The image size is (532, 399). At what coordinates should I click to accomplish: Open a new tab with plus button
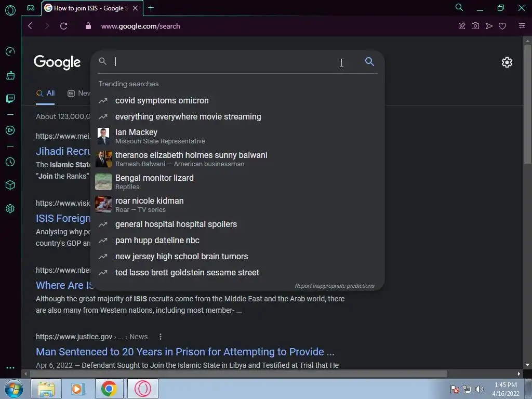[151, 7]
